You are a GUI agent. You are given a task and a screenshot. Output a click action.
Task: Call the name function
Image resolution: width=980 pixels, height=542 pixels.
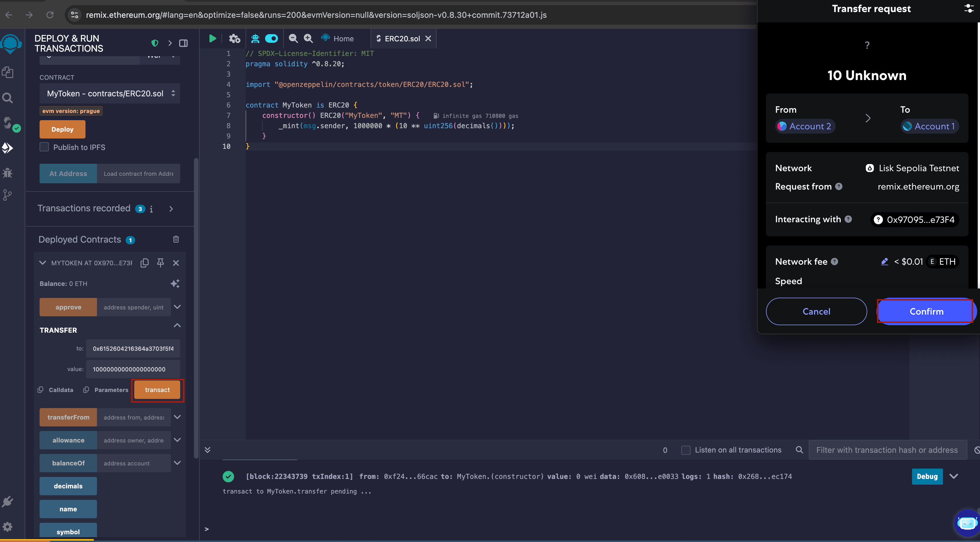pyautogui.click(x=68, y=509)
